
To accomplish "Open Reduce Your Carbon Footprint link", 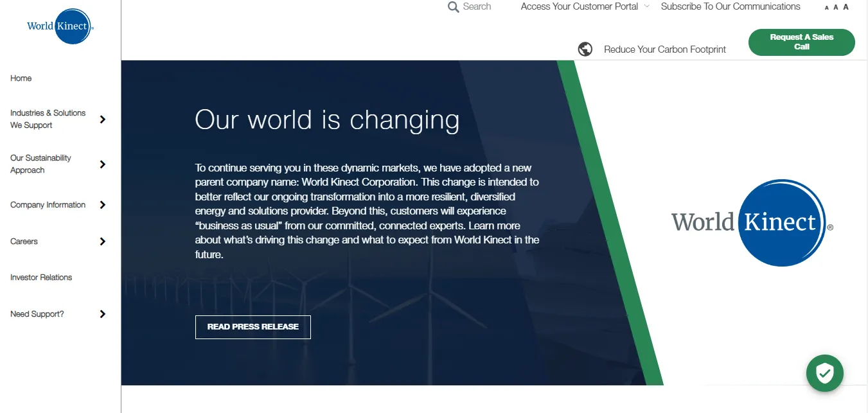I will tap(665, 49).
